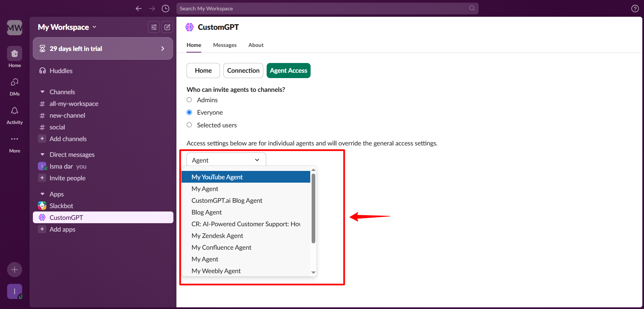
Task: Click Add apps link
Action: coord(62,229)
